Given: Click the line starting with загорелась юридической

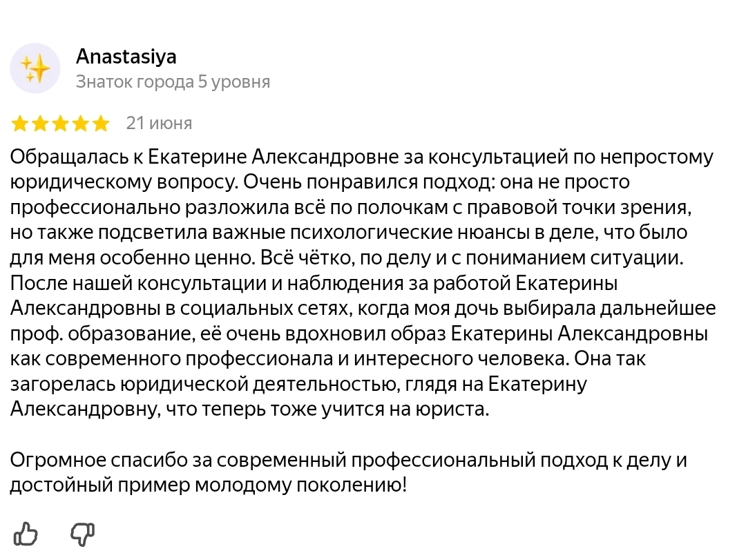Looking at the screenshot, I should click(298, 384).
